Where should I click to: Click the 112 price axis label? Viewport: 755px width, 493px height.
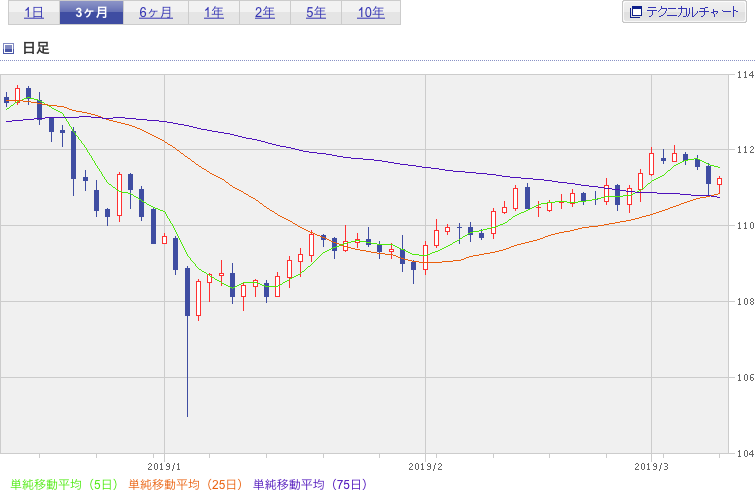[745, 150]
